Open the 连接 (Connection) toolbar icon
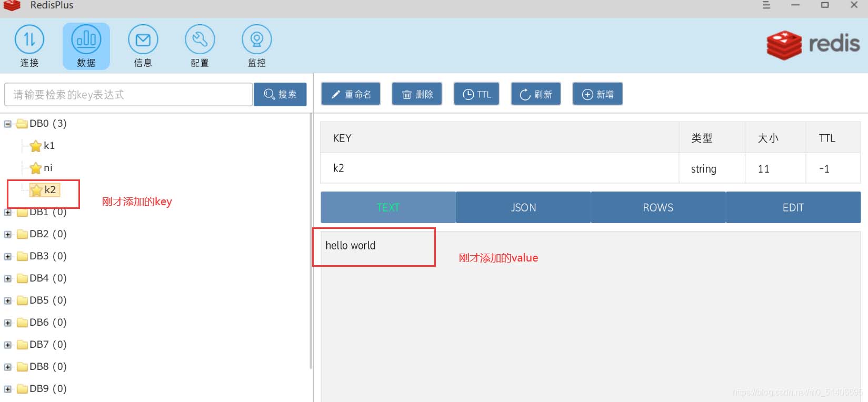 (29, 41)
